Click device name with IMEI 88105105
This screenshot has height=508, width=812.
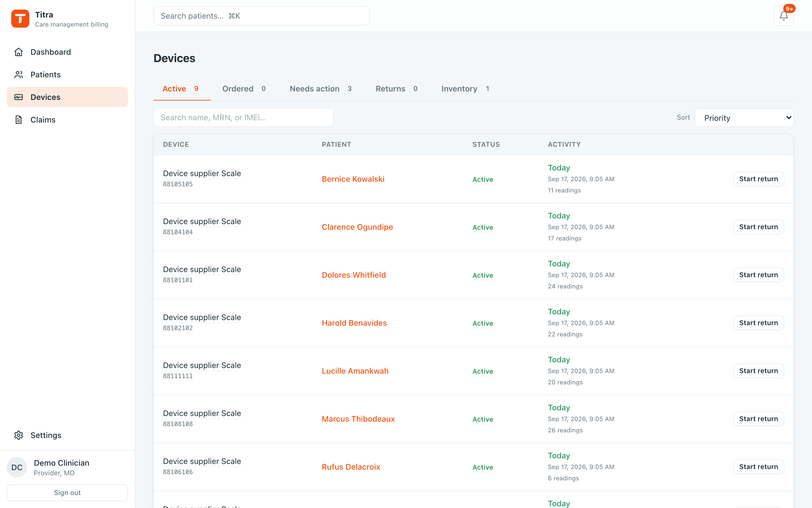(202, 173)
